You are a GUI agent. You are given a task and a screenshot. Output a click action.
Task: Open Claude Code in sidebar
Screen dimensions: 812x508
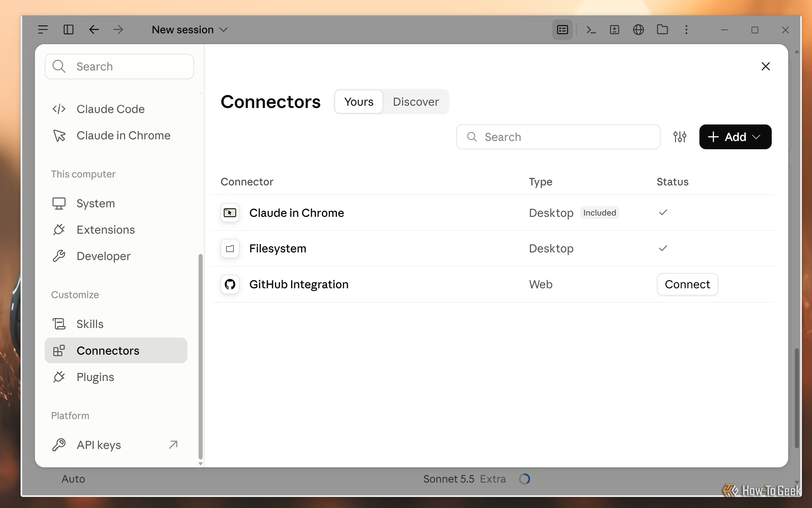(116, 109)
